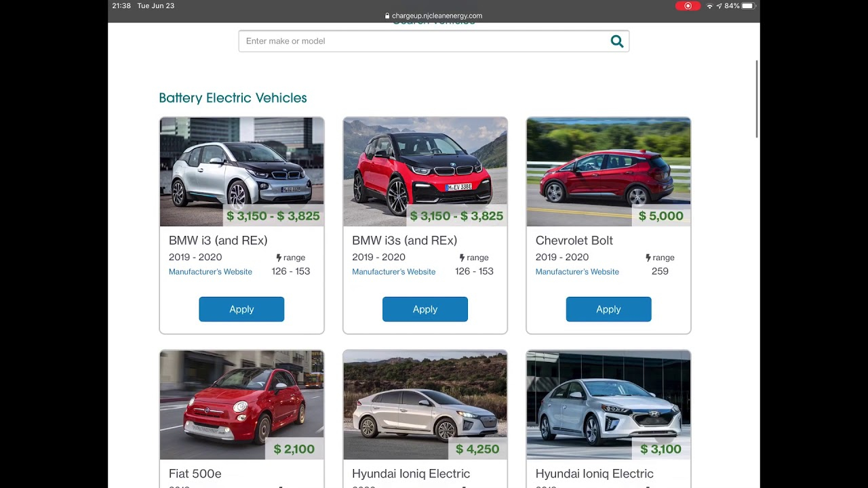Image resolution: width=868 pixels, height=488 pixels.
Task: Click the '$ 3,100' incentive label
Action: pyautogui.click(x=661, y=449)
